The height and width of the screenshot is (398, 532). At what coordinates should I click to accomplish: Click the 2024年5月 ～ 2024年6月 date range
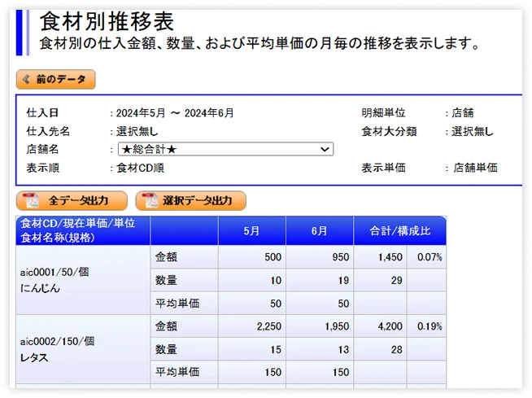175,113
